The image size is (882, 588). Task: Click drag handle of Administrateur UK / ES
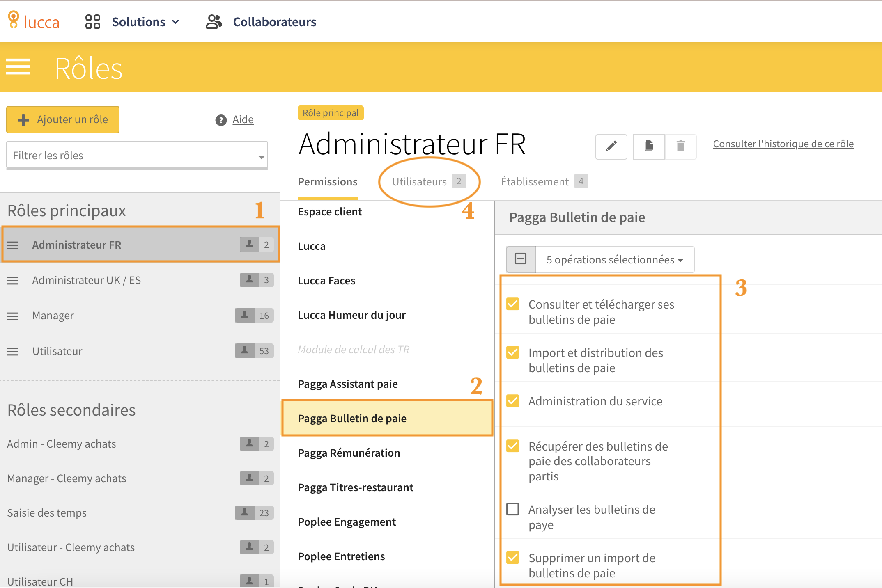coord(13,281)
